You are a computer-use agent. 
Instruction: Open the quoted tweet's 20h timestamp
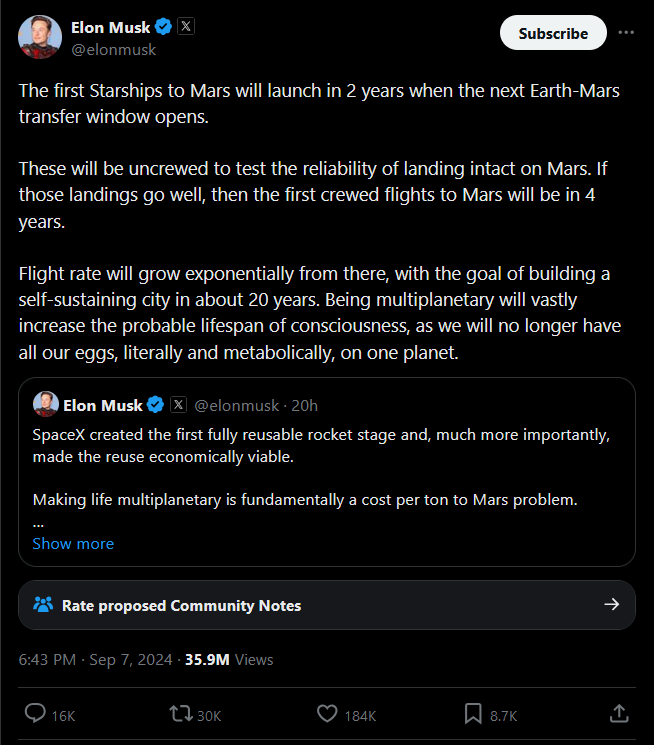pyautogui.click(x=304, y=405)
